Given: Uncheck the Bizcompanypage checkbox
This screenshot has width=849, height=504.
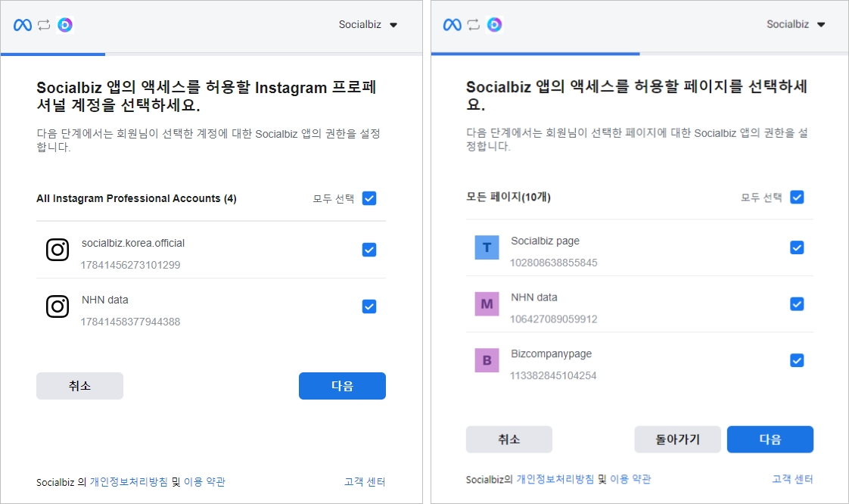Looking at the screenshot, I should coord(797,360).
